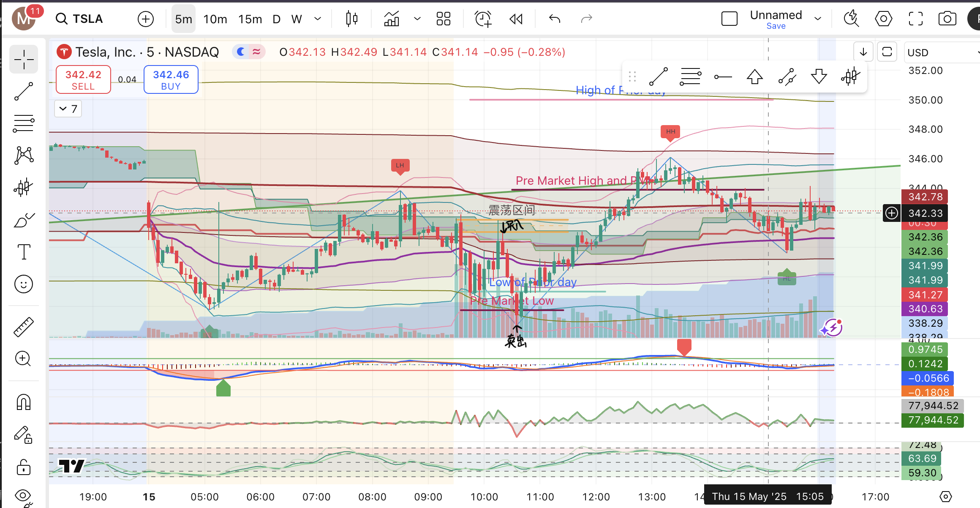Pick the diagonal line with two nodes in floating toolbar
980x508 pixels.
tap(787, 77)
